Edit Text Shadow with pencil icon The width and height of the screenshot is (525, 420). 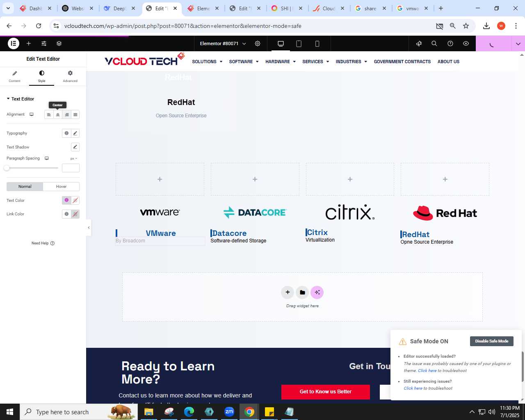[75, 147]
